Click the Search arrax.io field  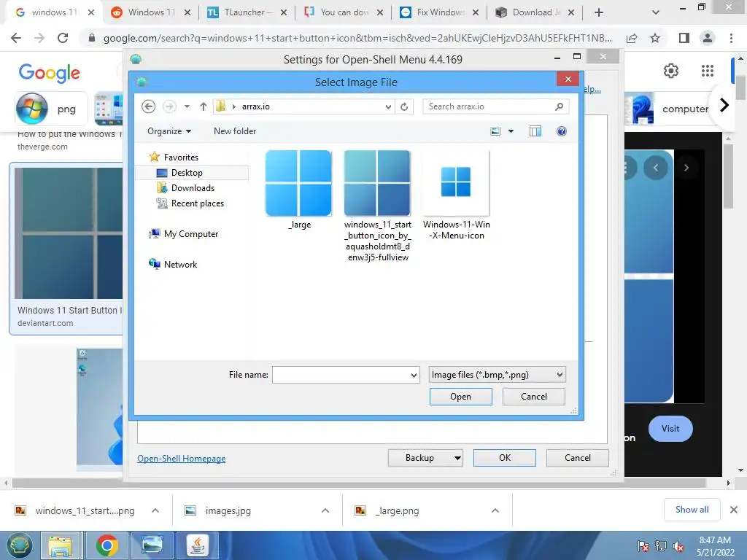click(495, 106)
